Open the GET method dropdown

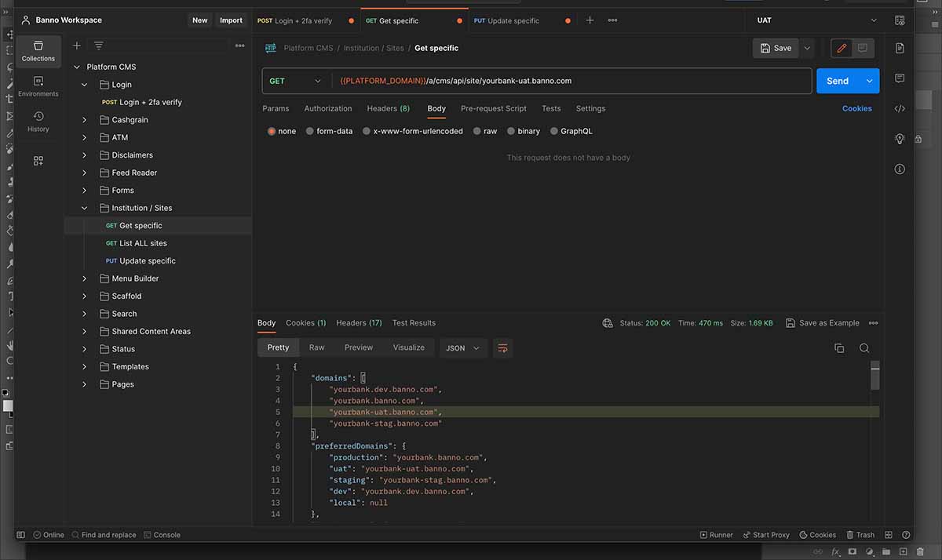pos(295,81)
